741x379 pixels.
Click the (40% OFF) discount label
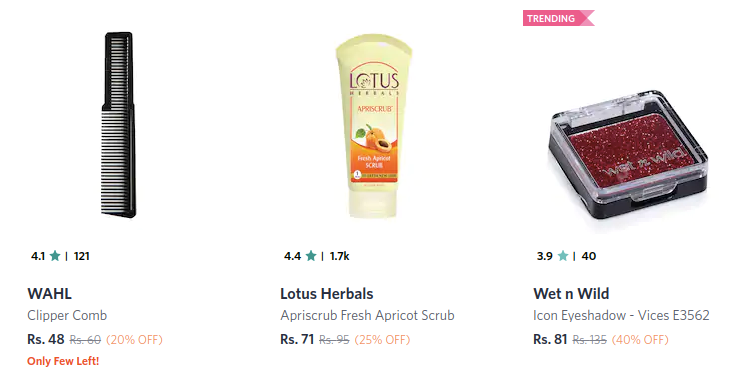pos(640,340)
